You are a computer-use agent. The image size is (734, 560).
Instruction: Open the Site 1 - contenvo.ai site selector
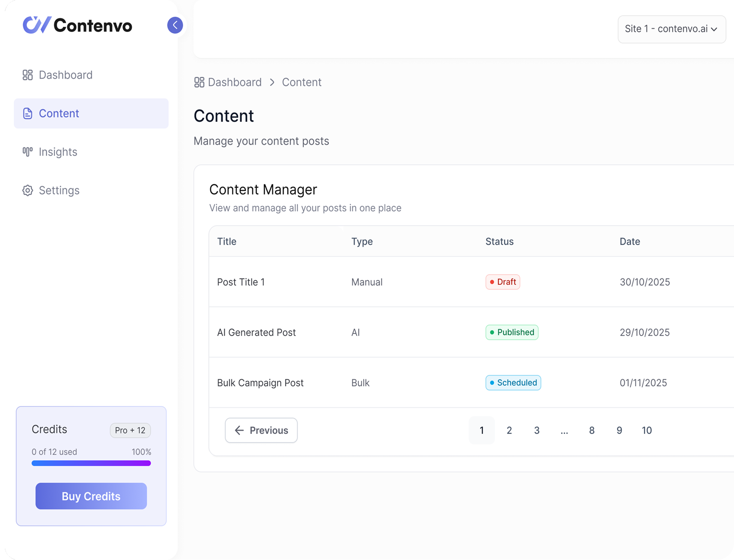[x=671, y=29]
